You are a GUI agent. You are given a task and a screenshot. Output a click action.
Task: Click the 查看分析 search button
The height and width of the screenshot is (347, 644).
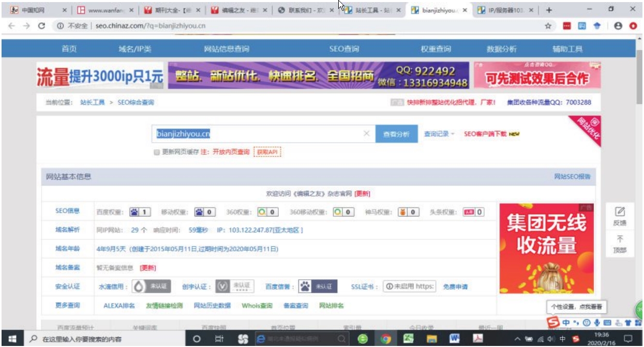click(396, 134)
